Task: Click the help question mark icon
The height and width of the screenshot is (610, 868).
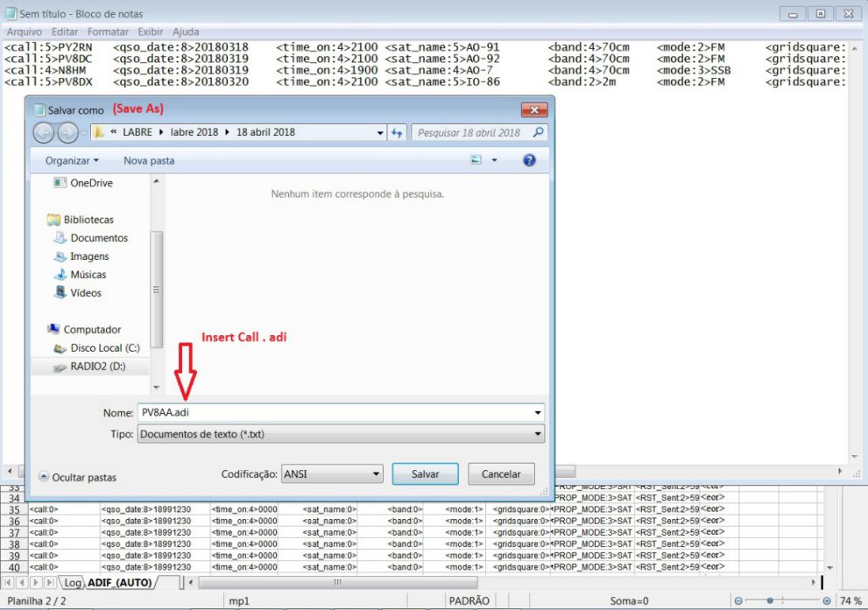Action: click(529, 160)
